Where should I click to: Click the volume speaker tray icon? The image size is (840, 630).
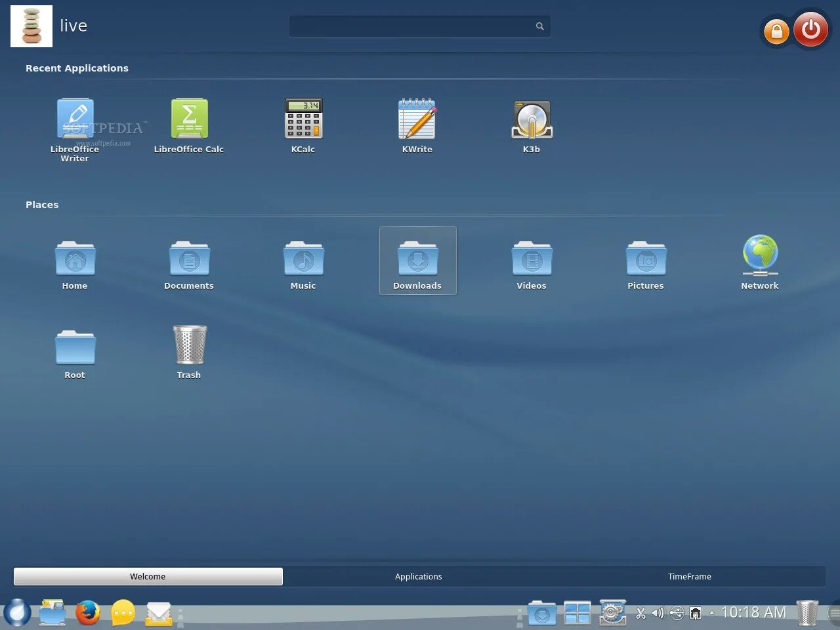click(x=658, y=613)
